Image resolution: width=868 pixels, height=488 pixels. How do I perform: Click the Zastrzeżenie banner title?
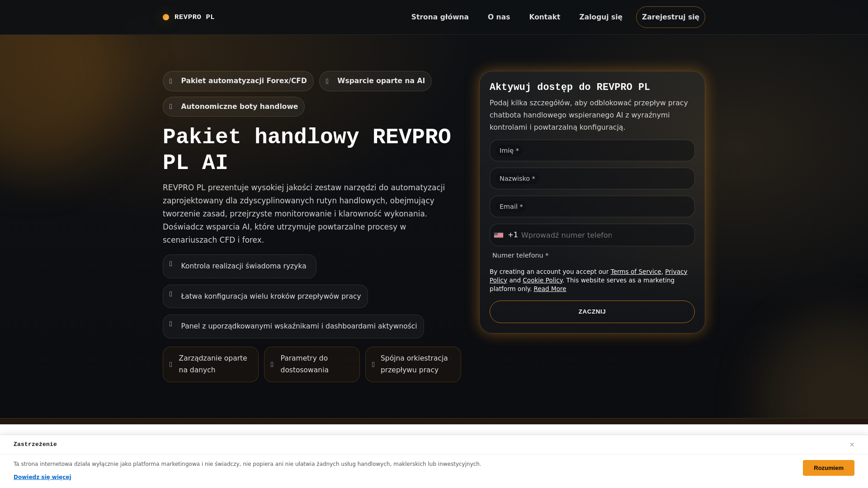pyautogui.click(x=35, y=445)
